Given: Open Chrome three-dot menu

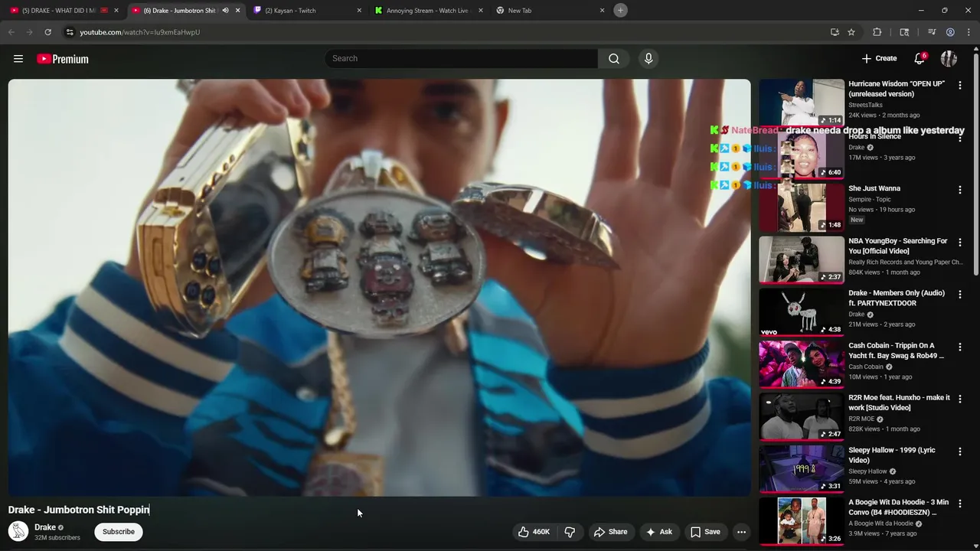Looking at the screenshot, I should tap(968, 32).
